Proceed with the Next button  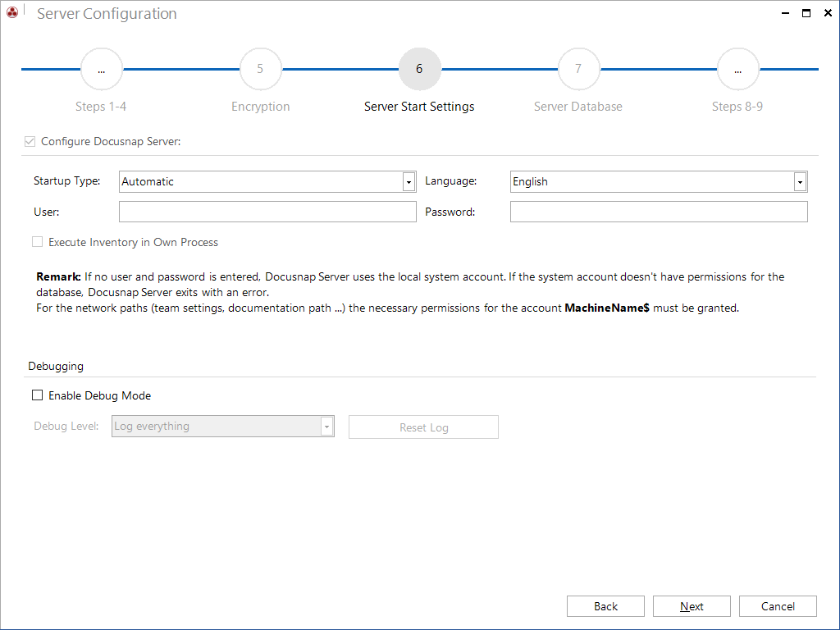pyautogui.click(x=692, y=606)
